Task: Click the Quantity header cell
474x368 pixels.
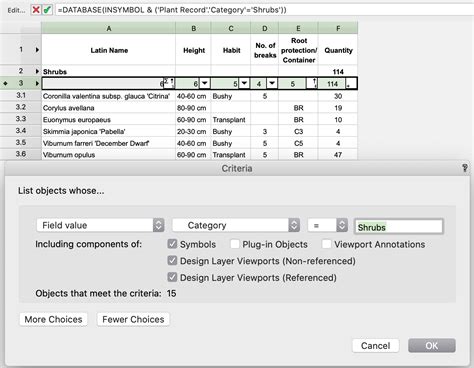Action: [x=338, y=50]
